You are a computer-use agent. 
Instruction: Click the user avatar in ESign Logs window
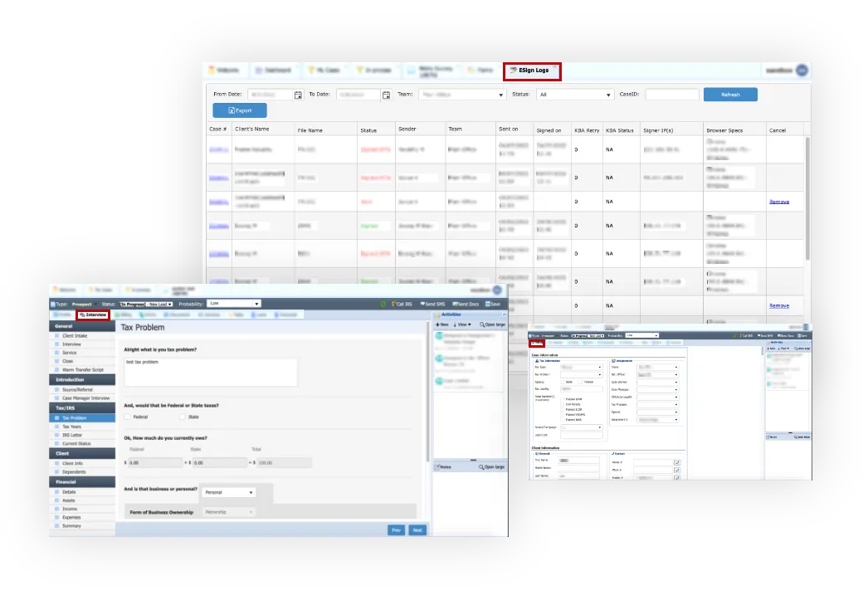(x=802, y=71)
